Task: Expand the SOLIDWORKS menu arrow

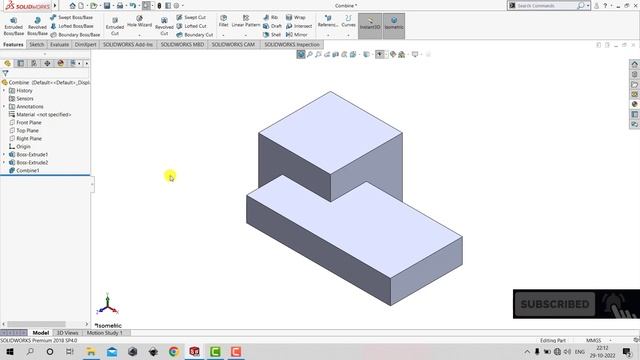Action: 55,6
